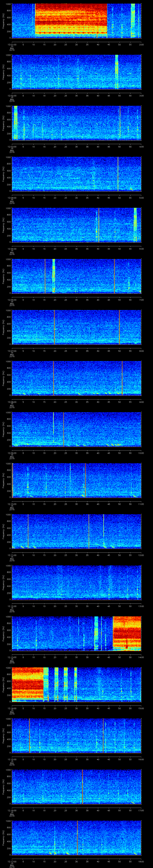Image resolution: width=153 pixels, height=868 pixels.
Task: Open the spectrogram panel starting at 12:15:00
Action: (x=77, y=736)
